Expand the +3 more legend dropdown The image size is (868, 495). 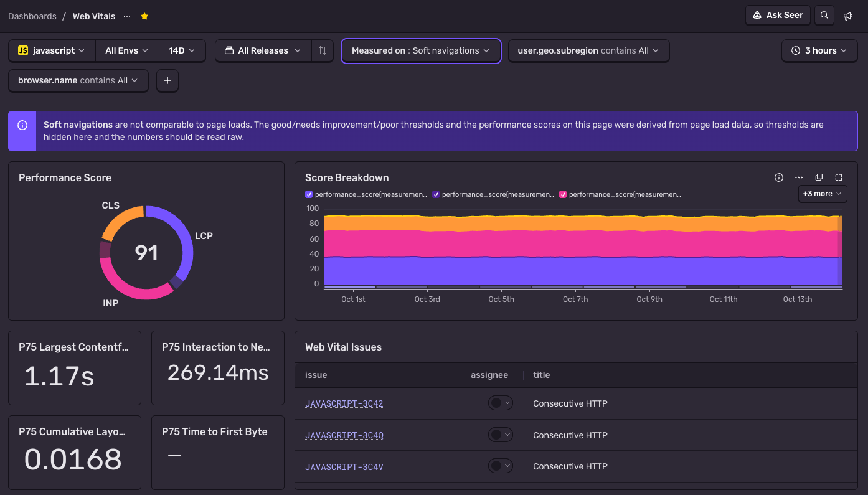point(823,194)
